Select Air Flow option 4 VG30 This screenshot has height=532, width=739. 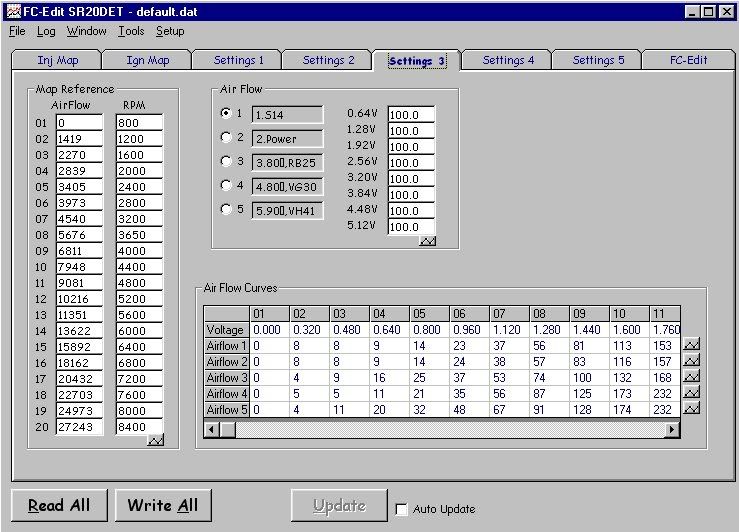point(226,185)
